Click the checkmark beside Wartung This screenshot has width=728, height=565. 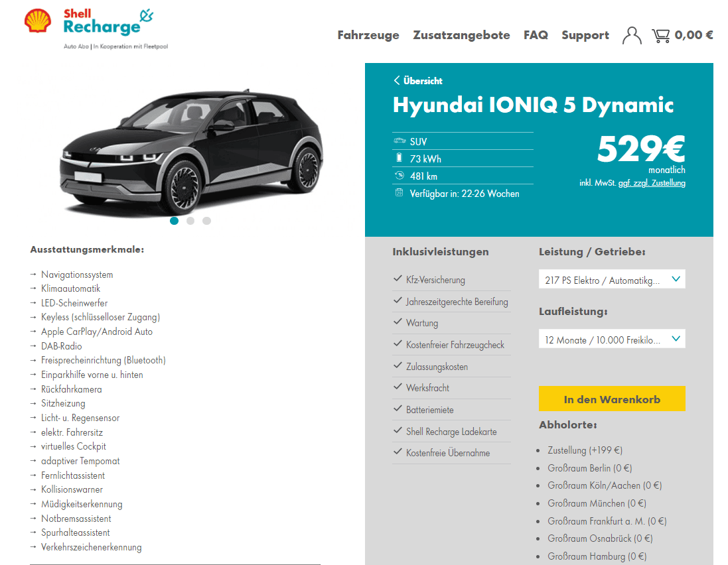(x=398, y=322)
